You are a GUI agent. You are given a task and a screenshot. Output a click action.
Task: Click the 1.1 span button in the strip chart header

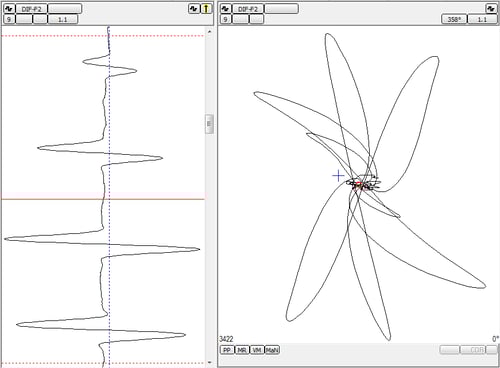click(x=63, y=19)
